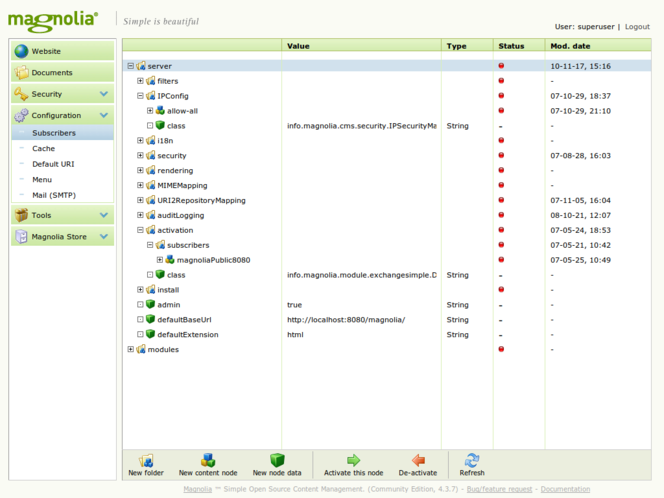Select Mail (SMTP) in Configuration submenu
The height and width of the screenshot is (498, 664).
tap(54, 195)
